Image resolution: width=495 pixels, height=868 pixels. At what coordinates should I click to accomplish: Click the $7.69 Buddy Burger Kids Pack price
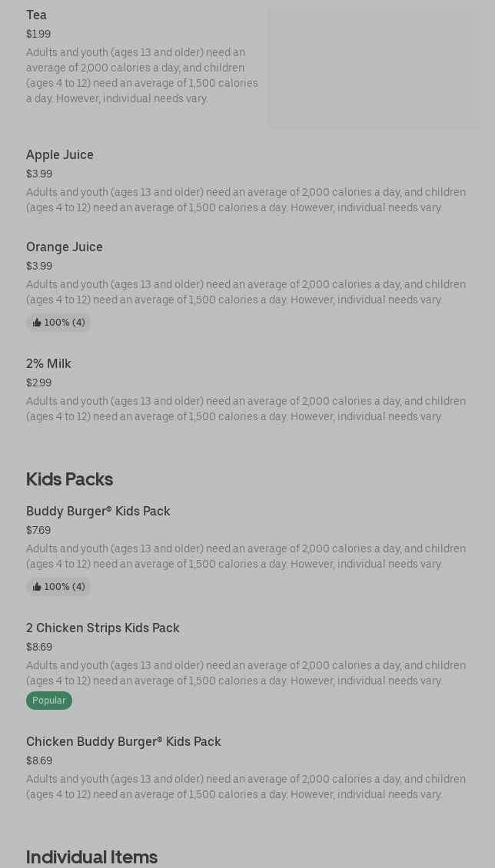[x=38, y=530]
